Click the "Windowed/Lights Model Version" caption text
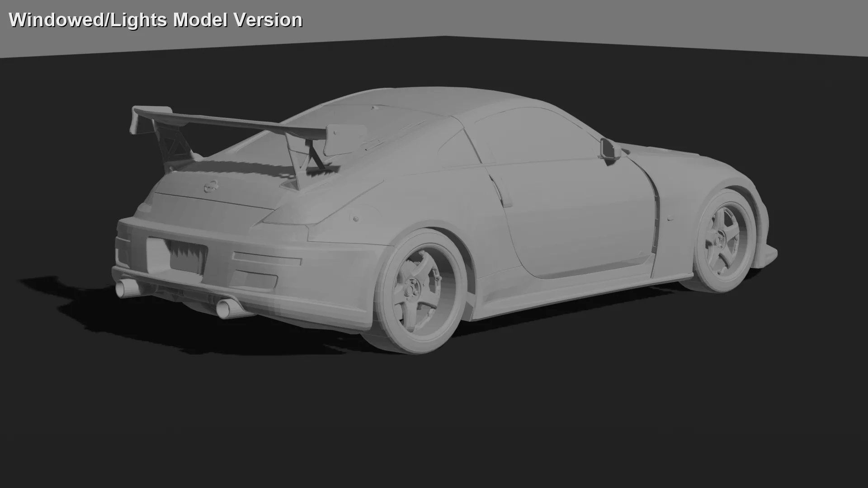This screenshot has width=868, height=488. click(x=156, y=20)
